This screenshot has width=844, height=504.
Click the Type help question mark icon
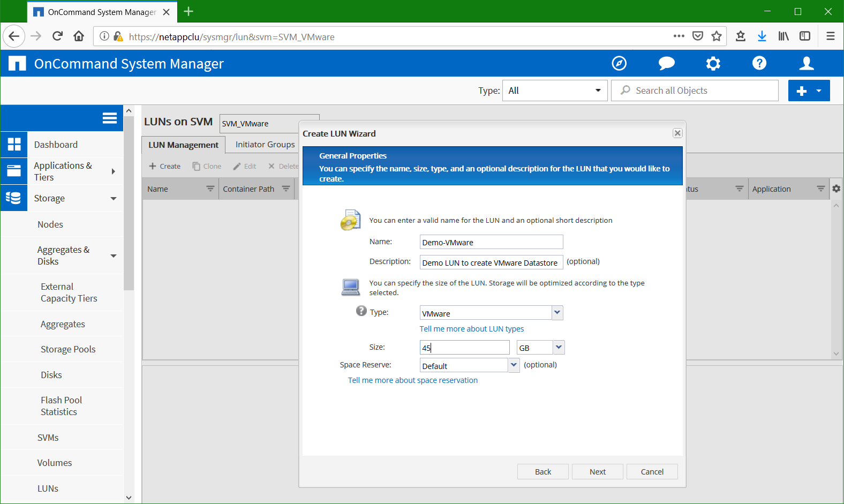[x=361, y=311]
